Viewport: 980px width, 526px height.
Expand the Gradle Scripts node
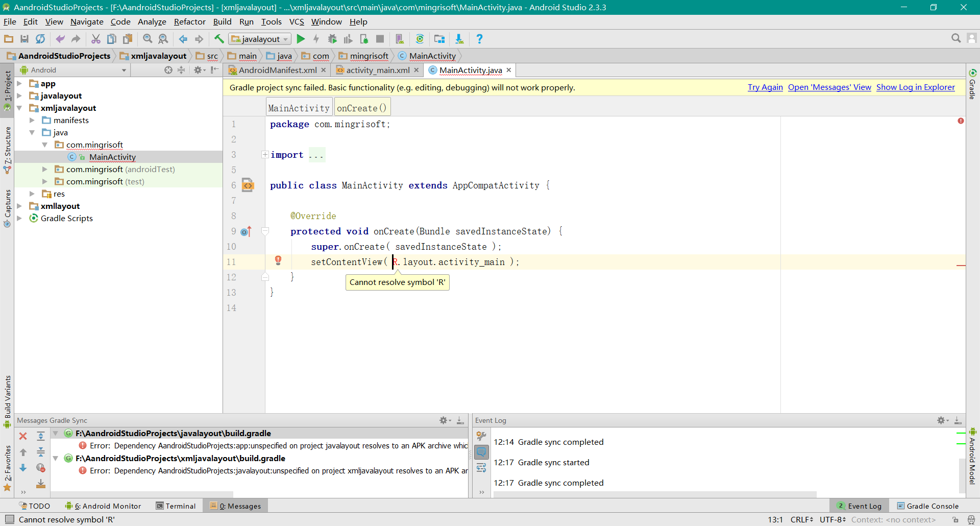19,218
